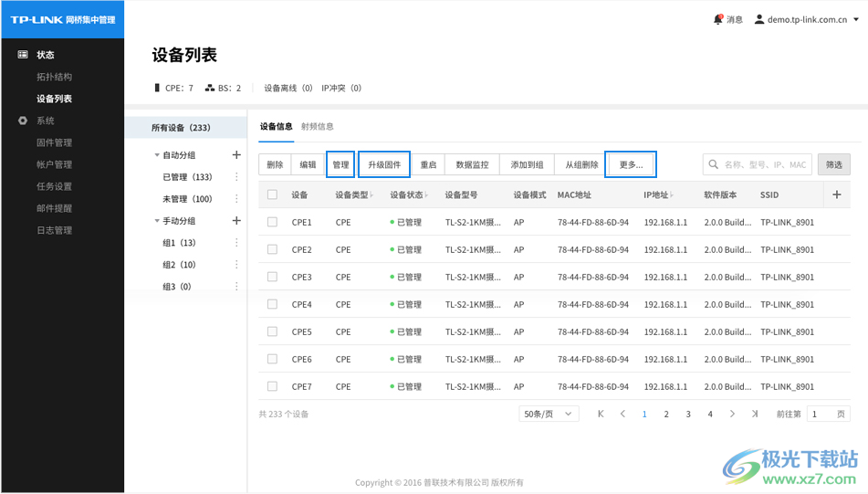Open 固件管理 in the sidebar
The width and height of the screenshot is (868, 494).
pyautogui.click(x=54, y=142)
